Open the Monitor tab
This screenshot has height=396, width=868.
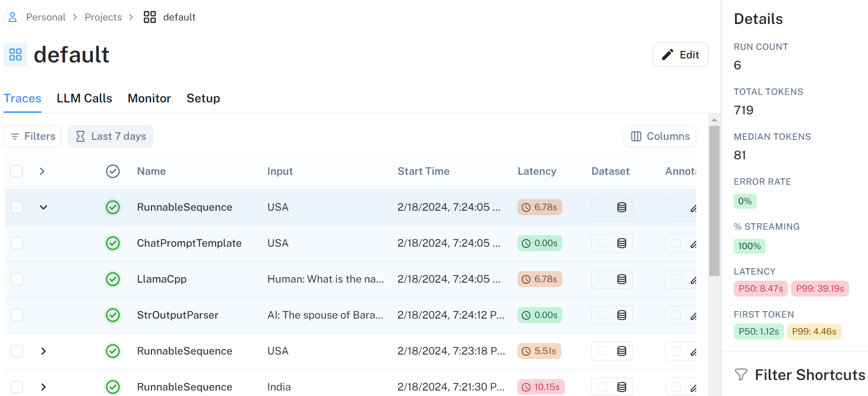(x=149, y=98)
